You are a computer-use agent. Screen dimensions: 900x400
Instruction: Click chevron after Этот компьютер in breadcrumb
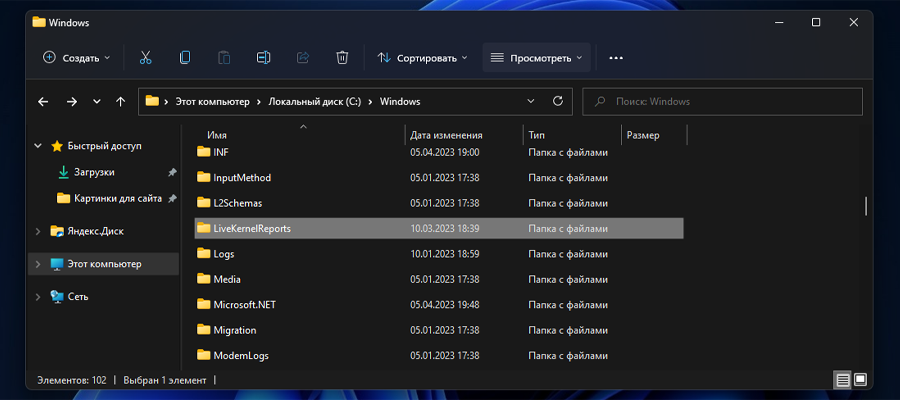point(259,102)
